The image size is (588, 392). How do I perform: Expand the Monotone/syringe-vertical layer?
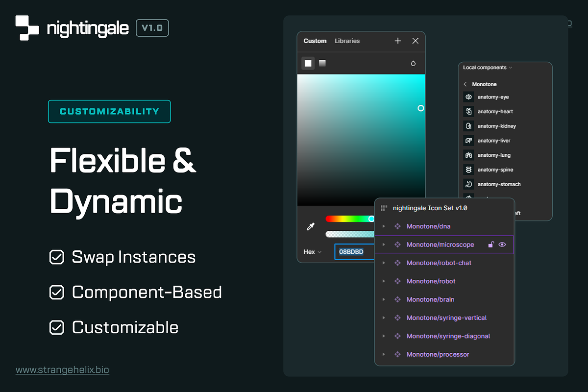point(384,318)
